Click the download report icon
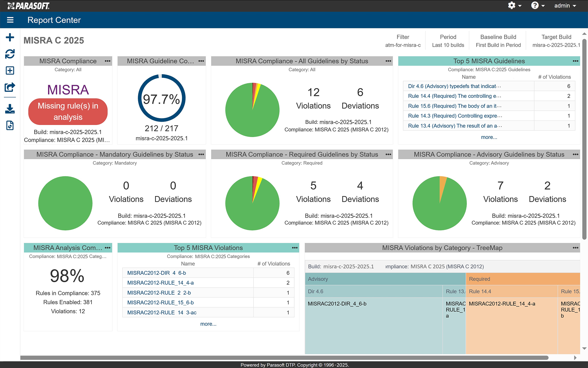588x368 pixels. pyautogui.click(x=10, y=109)
